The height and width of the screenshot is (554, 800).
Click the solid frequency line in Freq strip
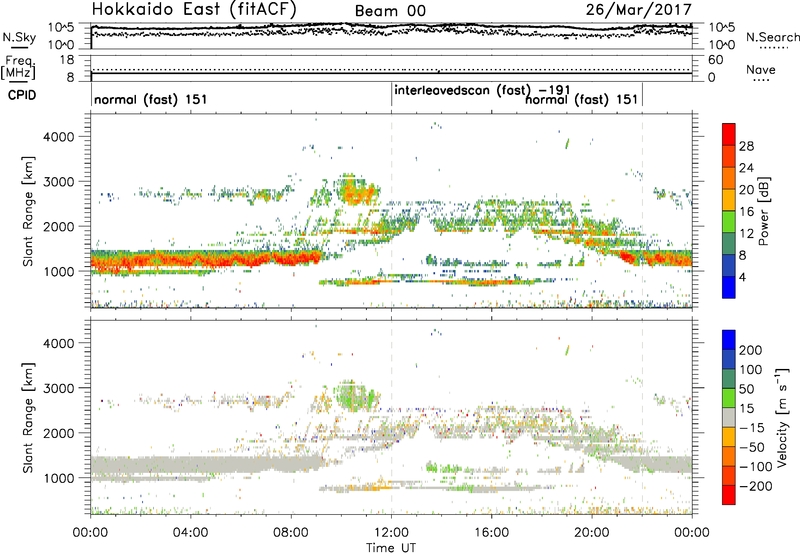pyautogui.click(x=391, y=73)
